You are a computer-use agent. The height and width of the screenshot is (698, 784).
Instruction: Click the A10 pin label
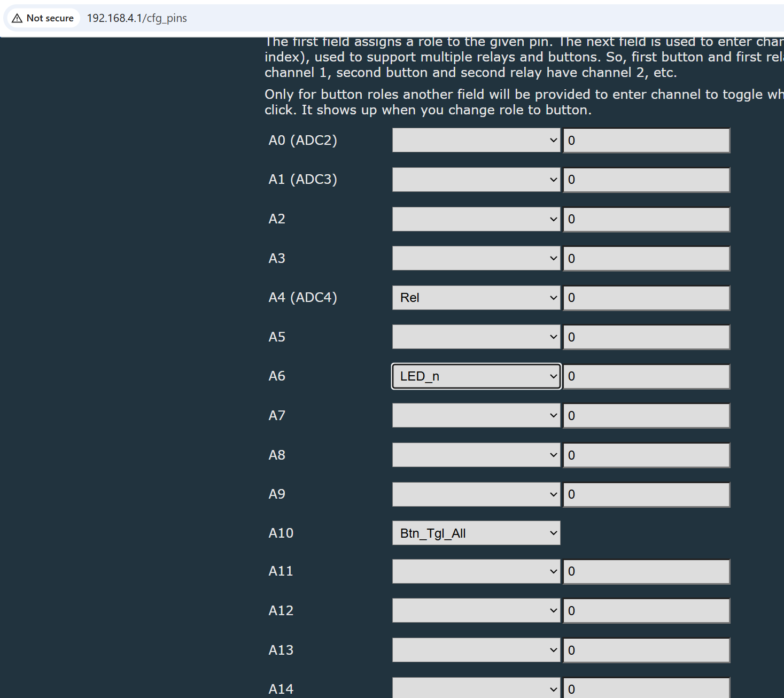(281, 533)
